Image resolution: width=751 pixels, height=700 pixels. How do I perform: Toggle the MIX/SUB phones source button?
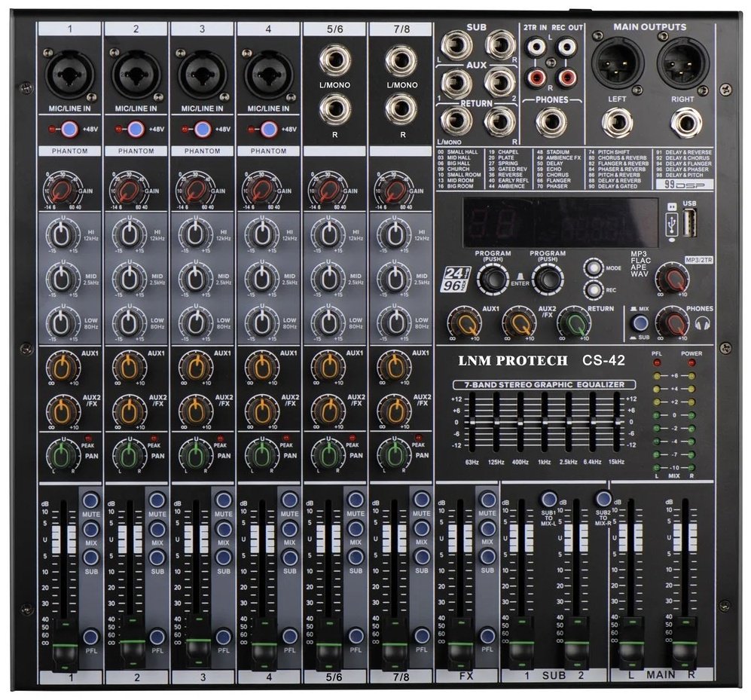pos(638,323)
